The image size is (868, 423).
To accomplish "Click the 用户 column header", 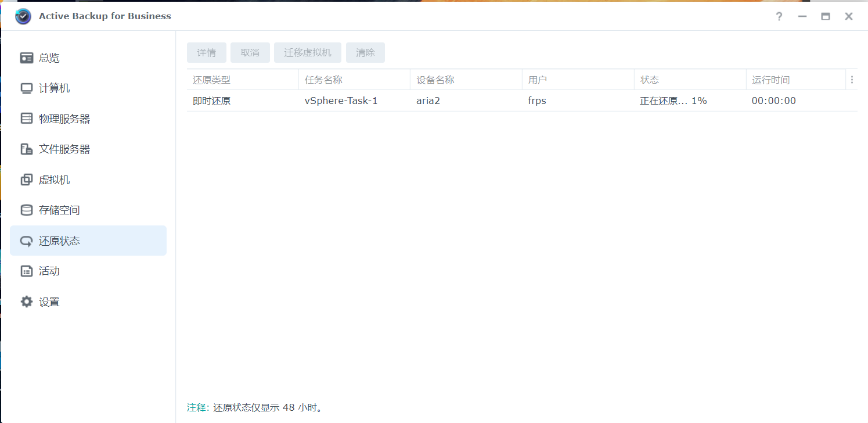I will pos(578,80).
